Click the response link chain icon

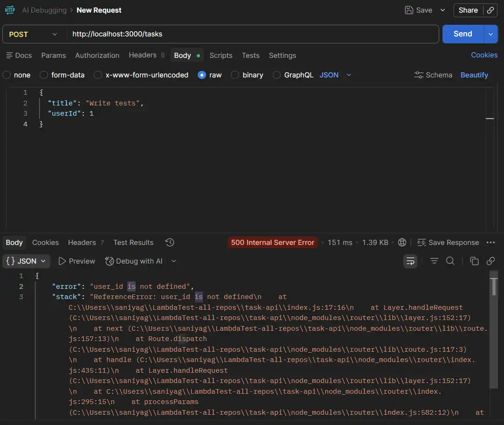490,261
